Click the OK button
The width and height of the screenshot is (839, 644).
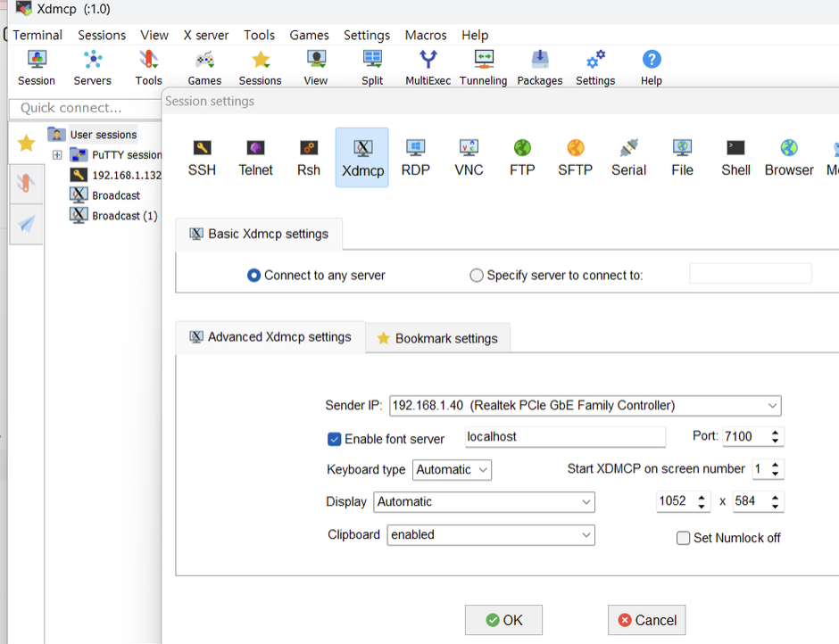coord(503,620)
